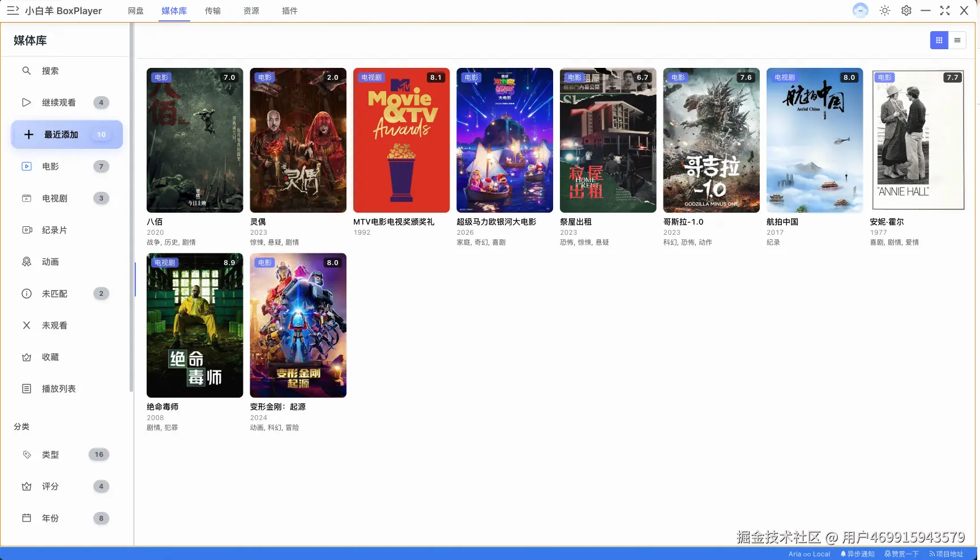
Task: Select 纪录片 label in sidebar
Action: click(55, 230)
